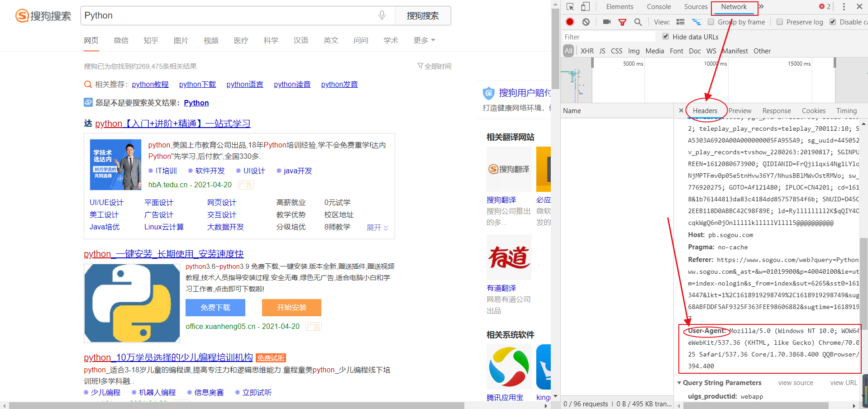
Task: Switch to the Response tab
Action: coord(777,111)
